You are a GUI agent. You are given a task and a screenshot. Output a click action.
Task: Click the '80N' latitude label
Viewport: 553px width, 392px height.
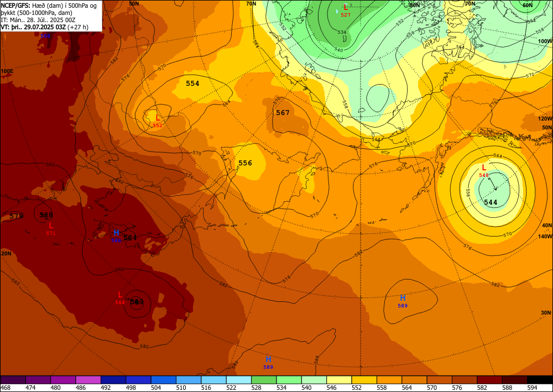tap(414, 6)
